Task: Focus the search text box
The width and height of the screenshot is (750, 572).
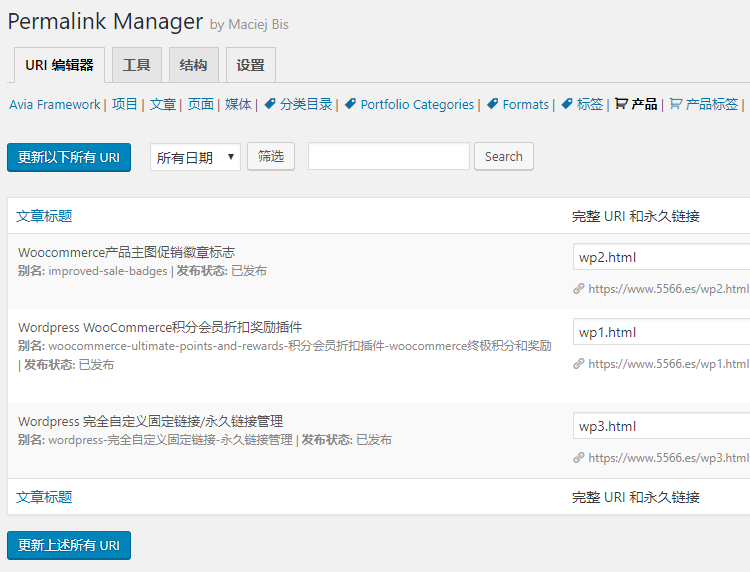Action: [389, 156]
